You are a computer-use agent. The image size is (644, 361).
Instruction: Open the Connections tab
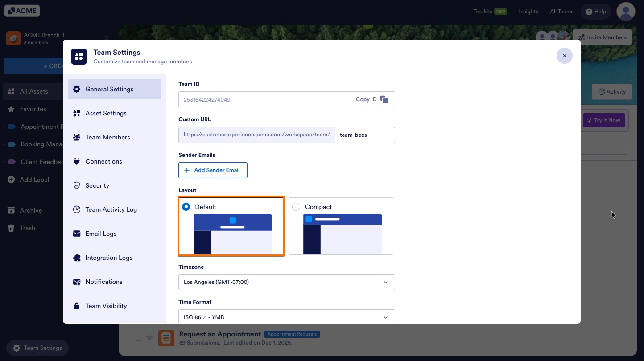point(115,161)
